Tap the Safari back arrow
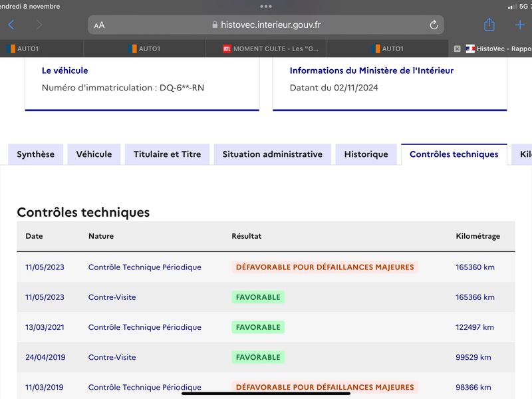 [11, 25]
